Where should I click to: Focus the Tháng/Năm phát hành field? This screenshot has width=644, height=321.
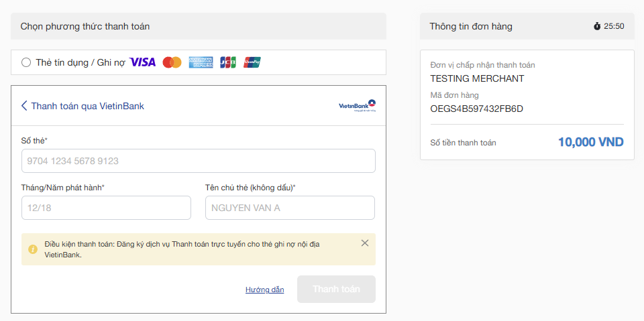coord(106,208)
